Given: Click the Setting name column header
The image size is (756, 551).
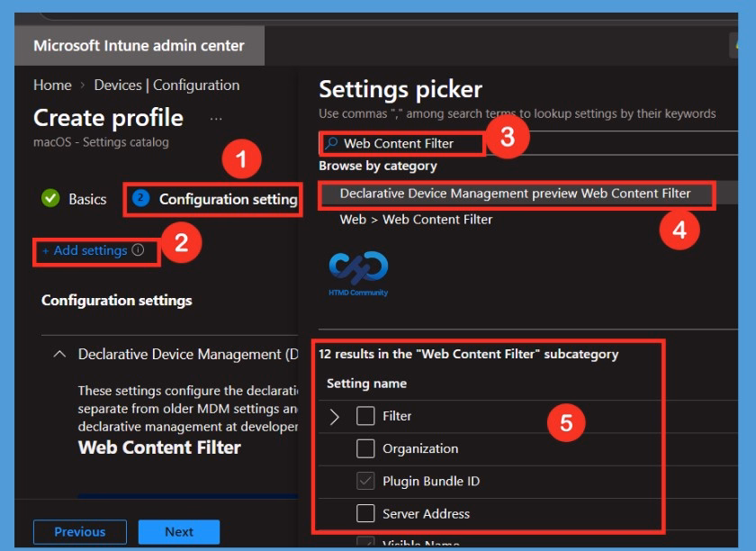Looking at the screenshot, I should 366,384.
